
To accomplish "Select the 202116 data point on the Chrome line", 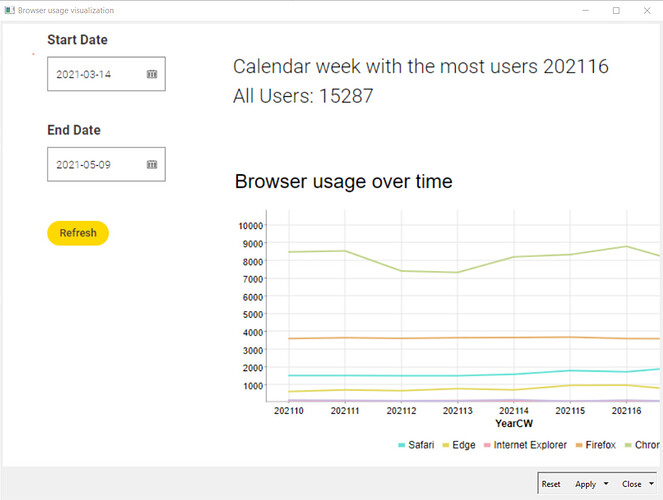I will click(627, 246).
